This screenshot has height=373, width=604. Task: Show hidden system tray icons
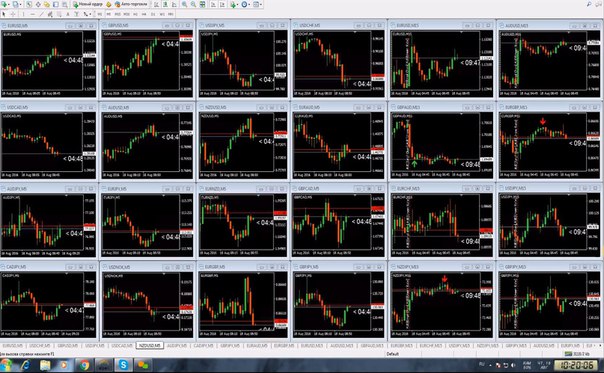(490, 365)
